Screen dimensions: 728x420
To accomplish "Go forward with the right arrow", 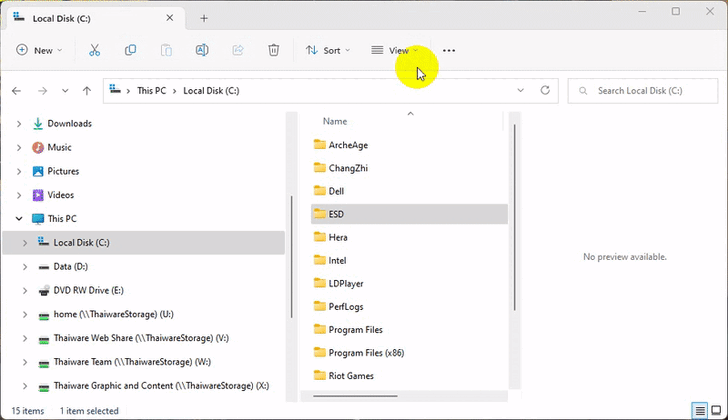I will coord(42,91).
